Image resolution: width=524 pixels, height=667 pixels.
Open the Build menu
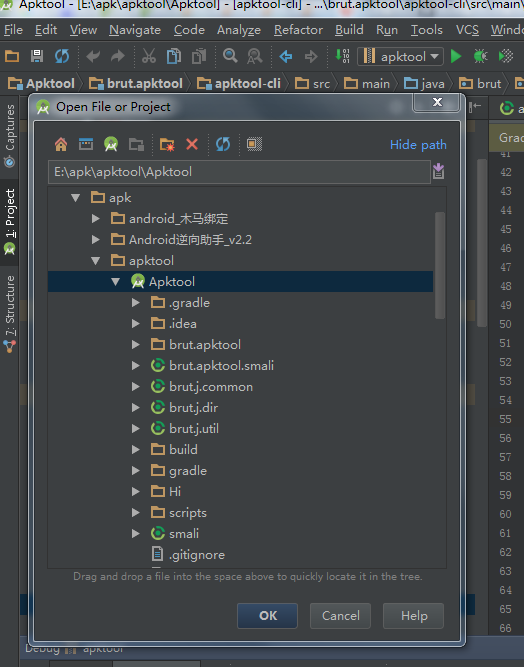349,30
